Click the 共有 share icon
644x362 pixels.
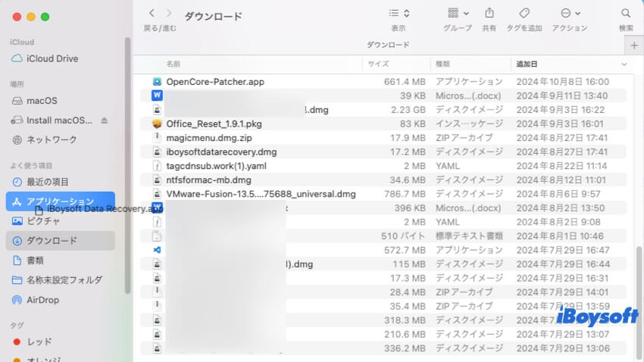(489, 13)
